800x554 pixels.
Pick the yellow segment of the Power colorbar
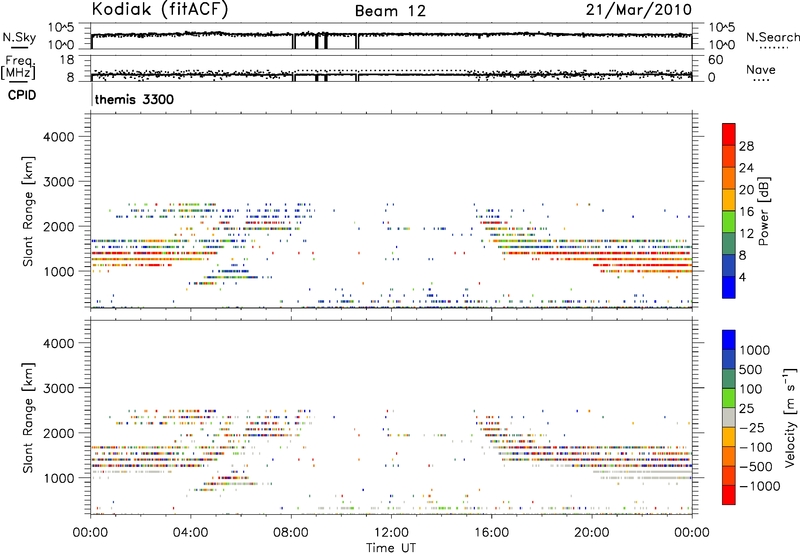(x=729, y=199)
